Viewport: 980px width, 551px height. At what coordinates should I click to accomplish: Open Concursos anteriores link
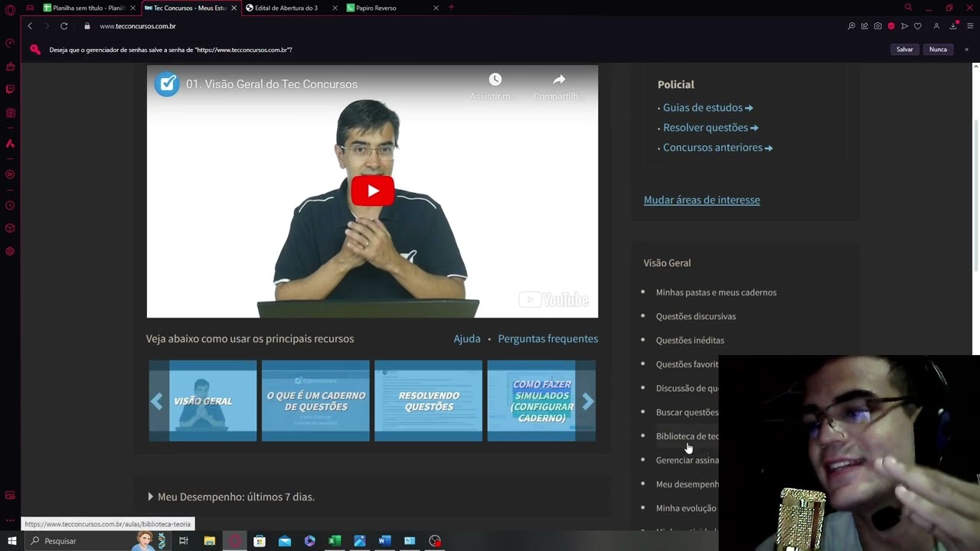tap(717, 148)
